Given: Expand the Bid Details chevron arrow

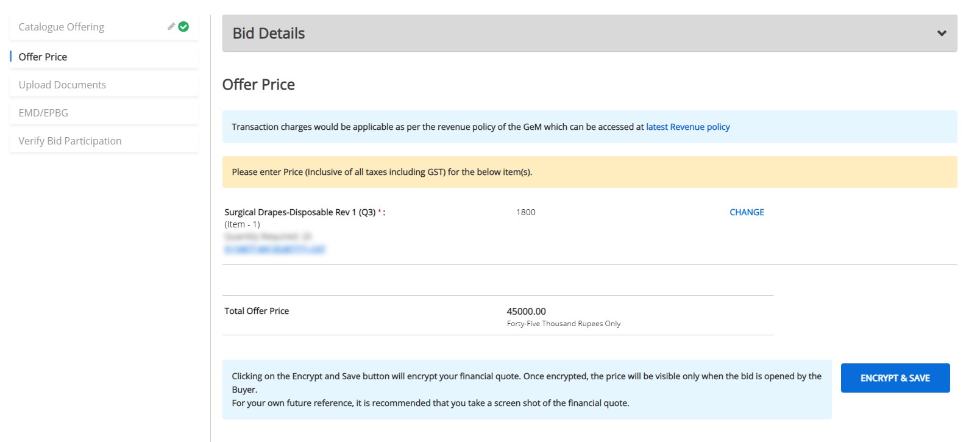Looking at the screenshot, I should pyautogui.click(x=942, y=34).
